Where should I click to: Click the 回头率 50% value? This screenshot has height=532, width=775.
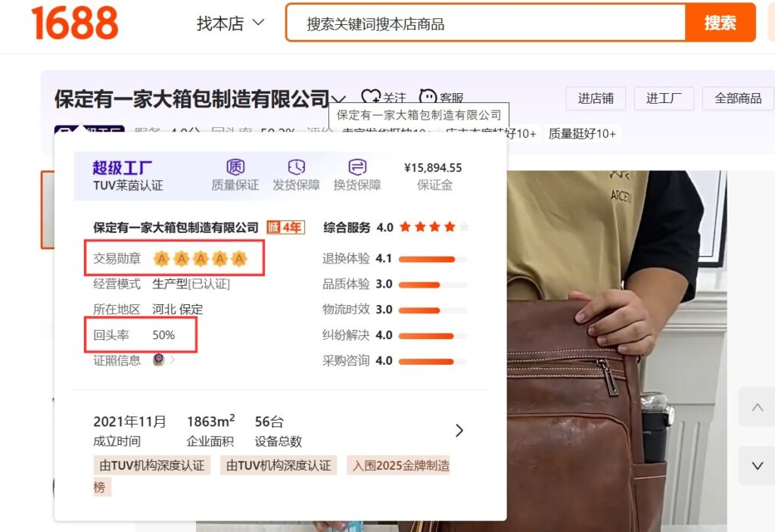(163, 335)
